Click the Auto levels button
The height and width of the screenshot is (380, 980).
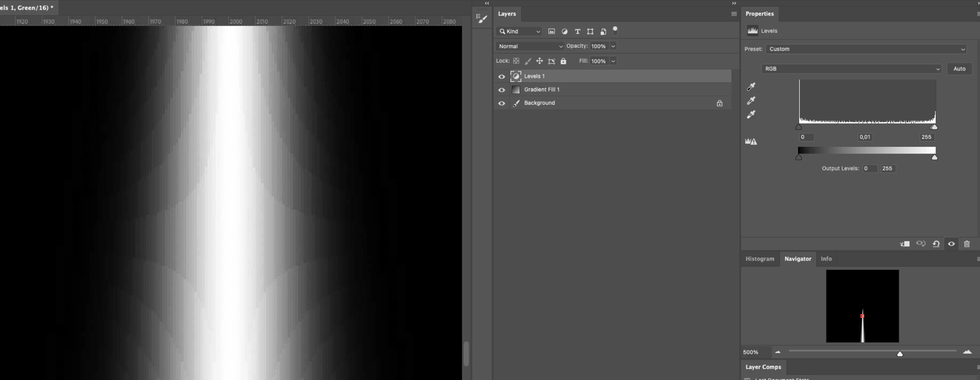click(x=959, y=69)
